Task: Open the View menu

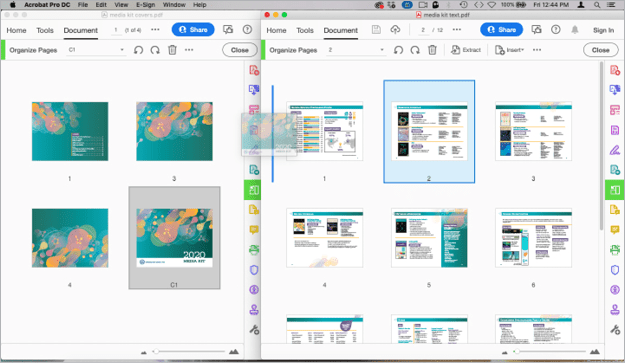Action: [x=121, y=5]
